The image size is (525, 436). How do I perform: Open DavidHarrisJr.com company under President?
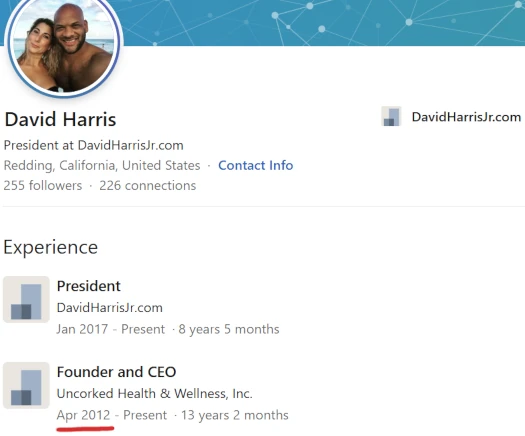tap(109, 307)
